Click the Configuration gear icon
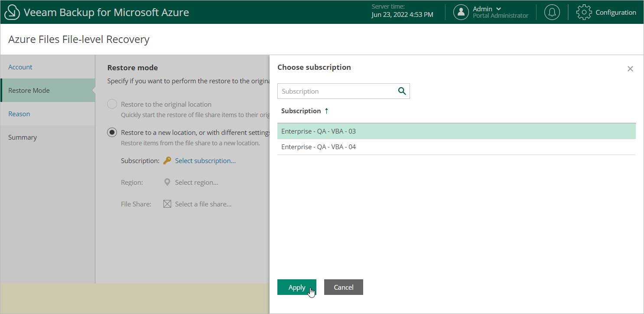The image size is (644, 314). pyautogui.click(x=584, y=12)
